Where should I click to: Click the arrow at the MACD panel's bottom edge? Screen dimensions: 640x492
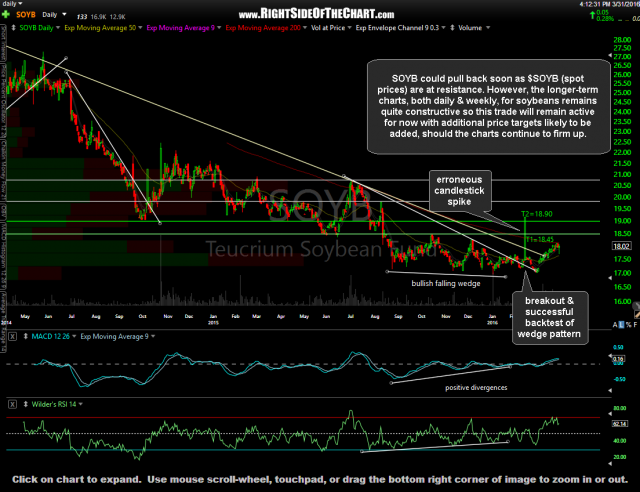point(610,391)
